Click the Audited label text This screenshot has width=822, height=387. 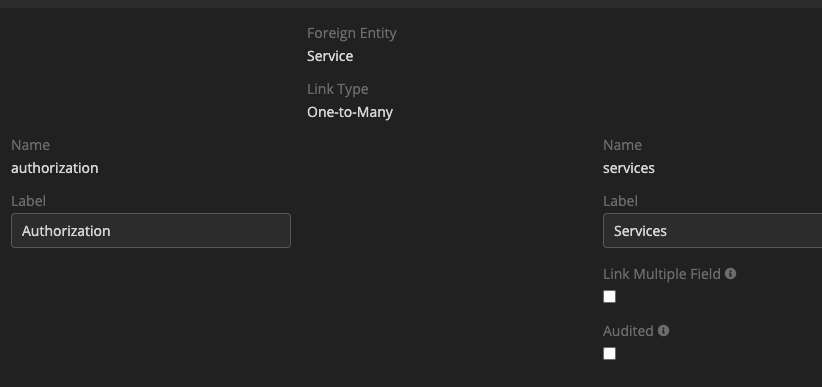(628, 331)
